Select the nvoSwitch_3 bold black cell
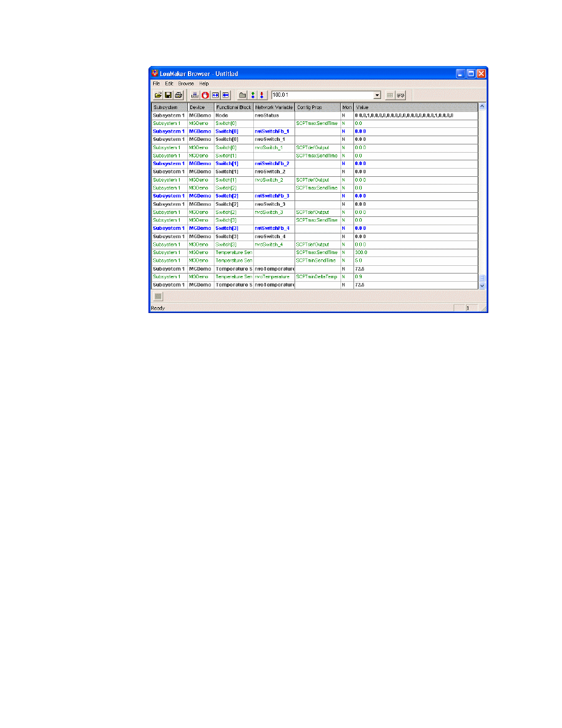 point(274,205)
